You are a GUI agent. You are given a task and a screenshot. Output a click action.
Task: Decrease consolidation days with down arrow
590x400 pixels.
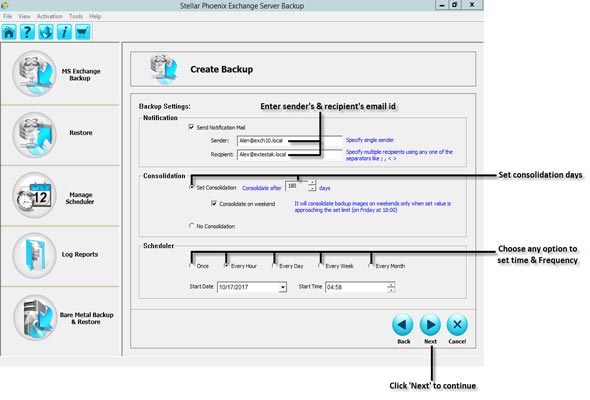312,188
